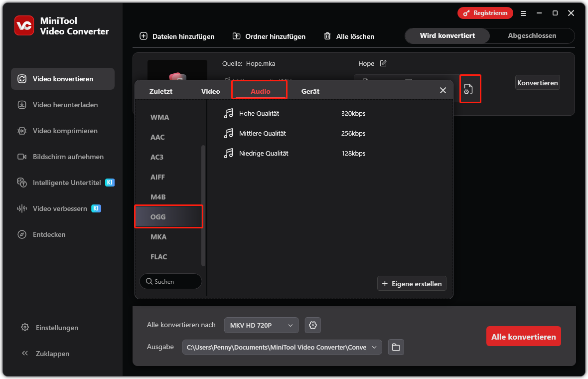Click the plus icon of Dateien hinzufügen
The image size is (588, 379).
[x=143, y=36]
